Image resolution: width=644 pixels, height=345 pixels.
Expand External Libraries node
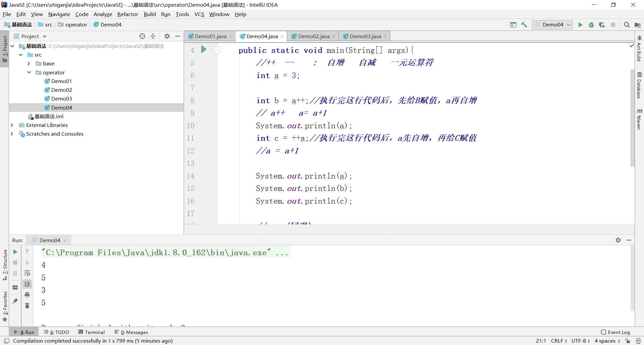click(12, 125)
